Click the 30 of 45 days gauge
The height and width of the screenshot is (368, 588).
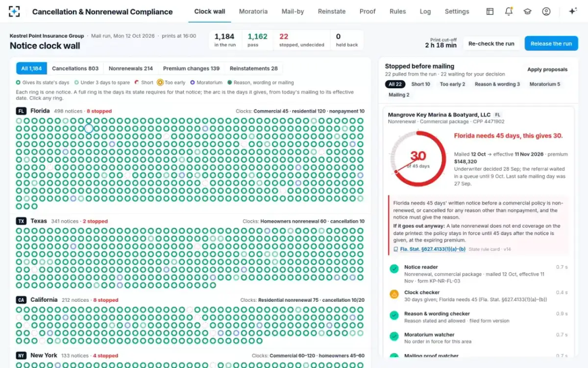418,158
